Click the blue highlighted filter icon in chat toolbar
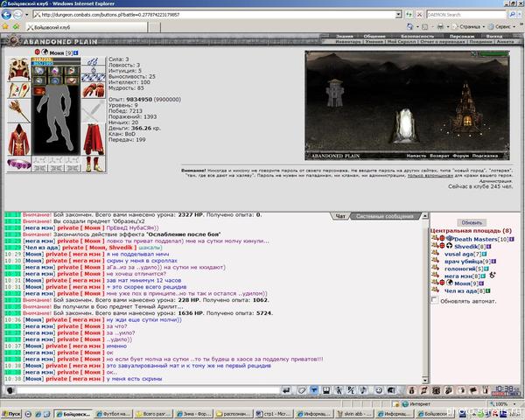The height and width of the screenshot is (420, 525). pos(314,390)
